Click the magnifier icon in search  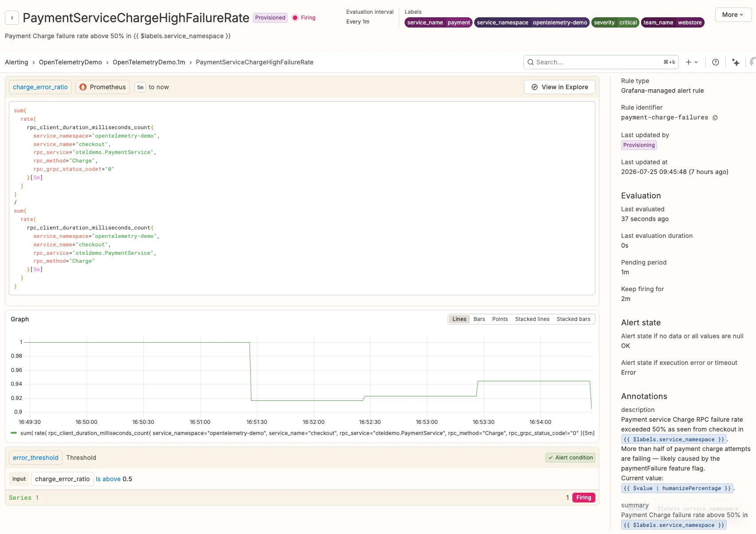(x=531, y=62)
